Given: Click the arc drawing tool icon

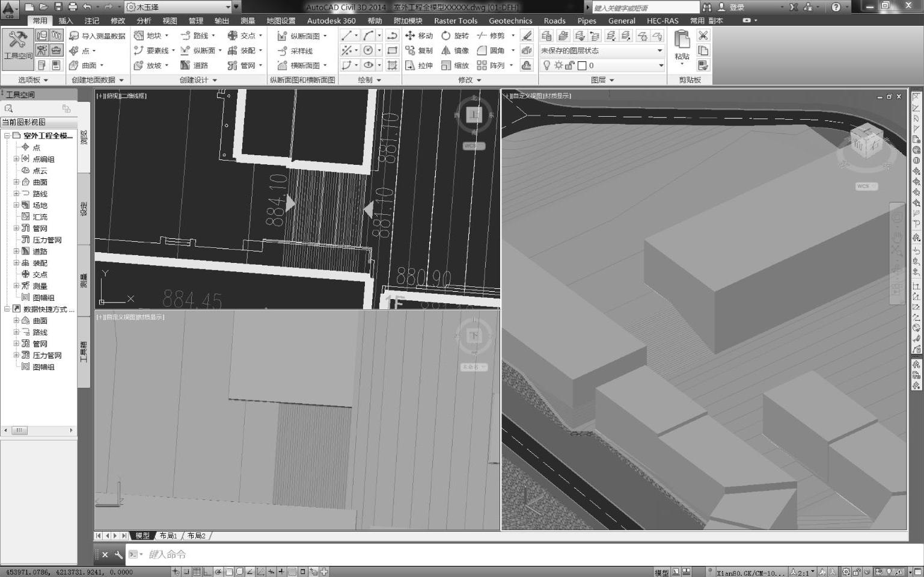Looking at the screenshot, I should point(369,35).
